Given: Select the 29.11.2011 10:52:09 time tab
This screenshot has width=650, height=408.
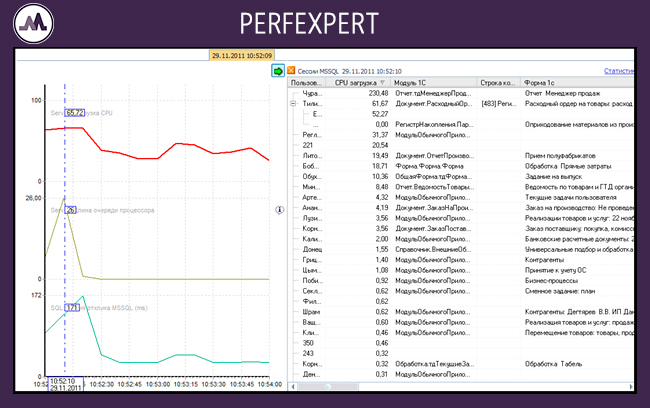Looking at the screenshot, I should click(x=242, y=56).
